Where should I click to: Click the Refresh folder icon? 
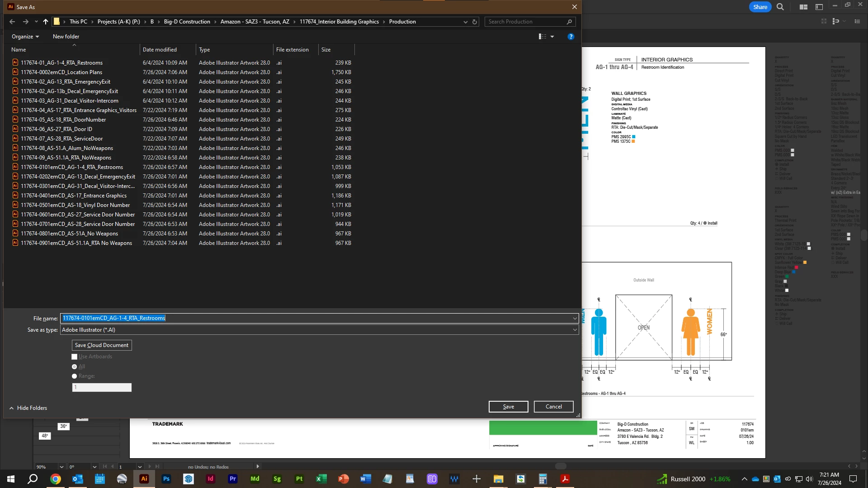[x=475, y=22]
